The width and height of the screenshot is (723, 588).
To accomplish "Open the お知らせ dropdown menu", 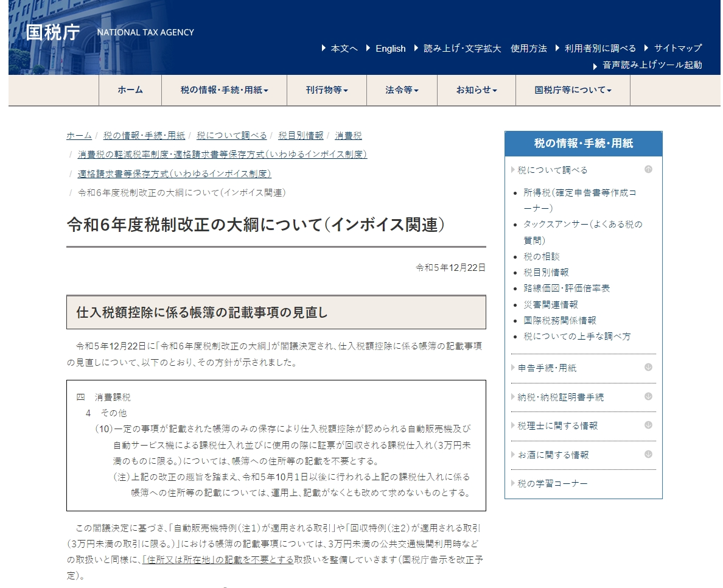I will (x=475, y=90).
